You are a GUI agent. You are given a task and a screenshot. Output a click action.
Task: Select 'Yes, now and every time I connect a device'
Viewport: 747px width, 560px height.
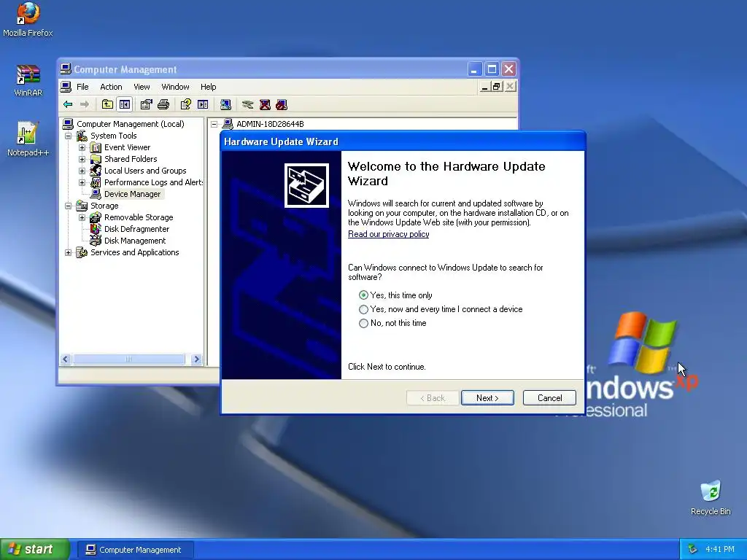(x=363, y=309)
